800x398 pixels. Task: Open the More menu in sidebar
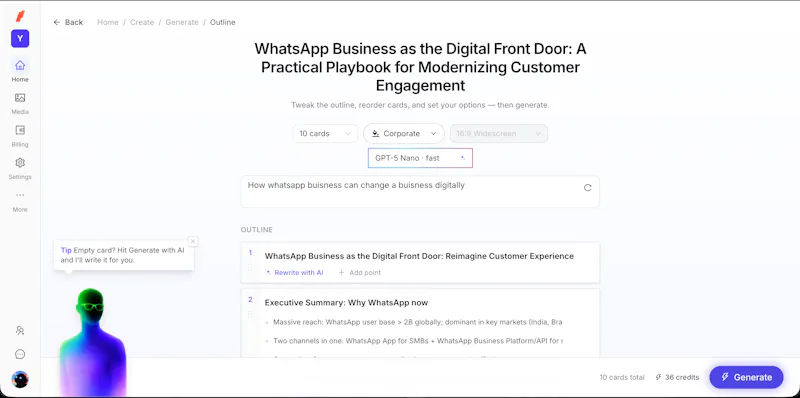(x=20, y=201)
